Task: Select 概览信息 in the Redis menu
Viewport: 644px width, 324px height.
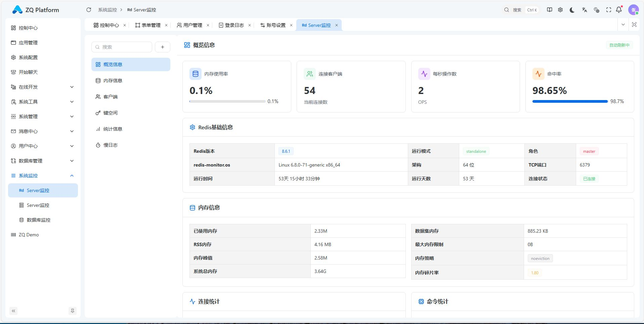Action: pyautogui.click(x=131, y=64)
